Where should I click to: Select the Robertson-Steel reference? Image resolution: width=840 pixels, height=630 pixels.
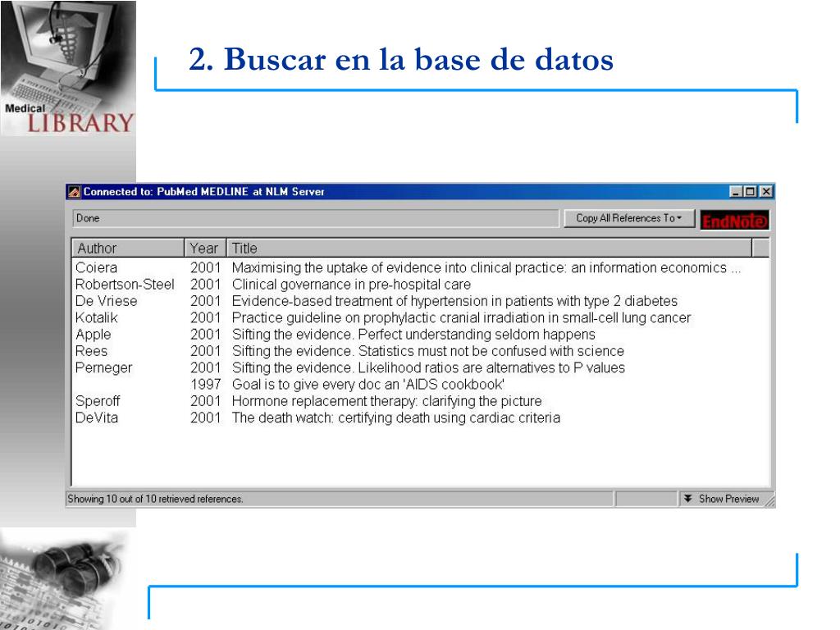point(421,284)
